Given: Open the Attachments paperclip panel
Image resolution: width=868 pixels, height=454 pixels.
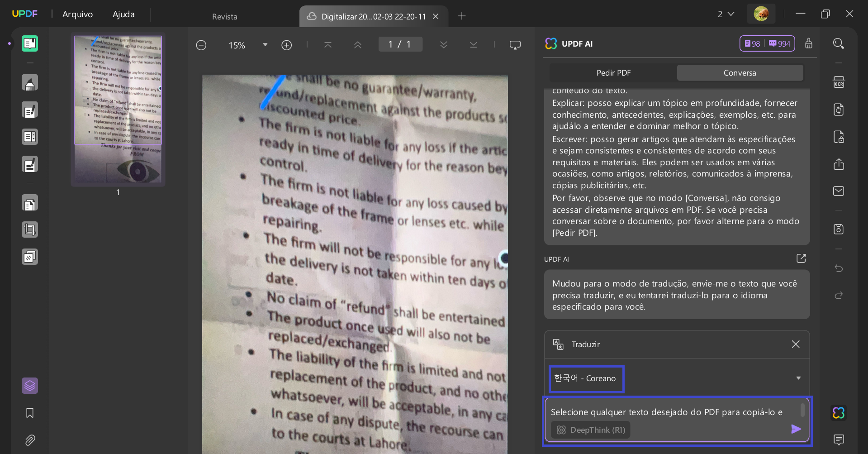Looking at the screenshot, I should click(x=30, y=440).
